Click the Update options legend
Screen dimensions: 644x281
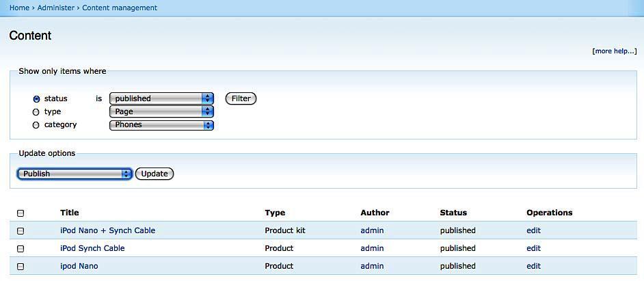[x=47, y=153]
